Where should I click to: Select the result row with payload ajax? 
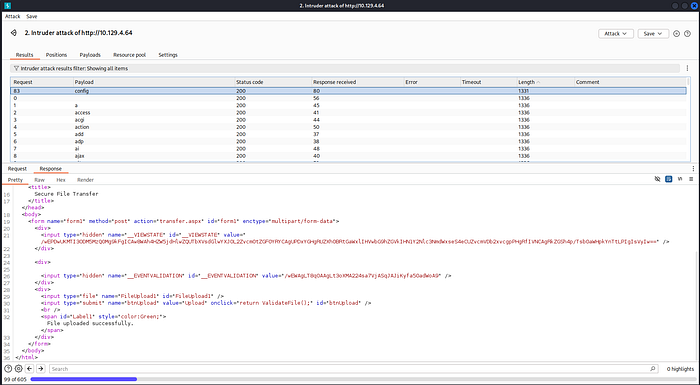pos(348,156)
